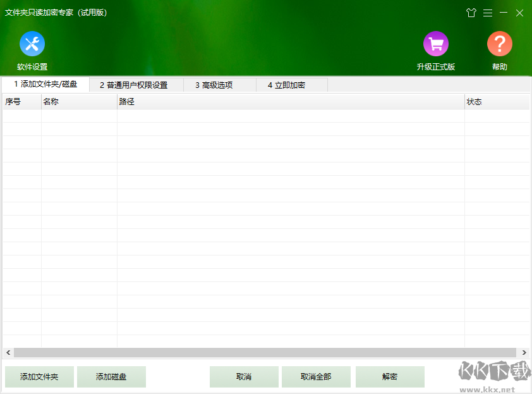The width and height of the screenshot is (532, 394).
Task: Click the 添加磁盘 button
Action: (111, 377)
